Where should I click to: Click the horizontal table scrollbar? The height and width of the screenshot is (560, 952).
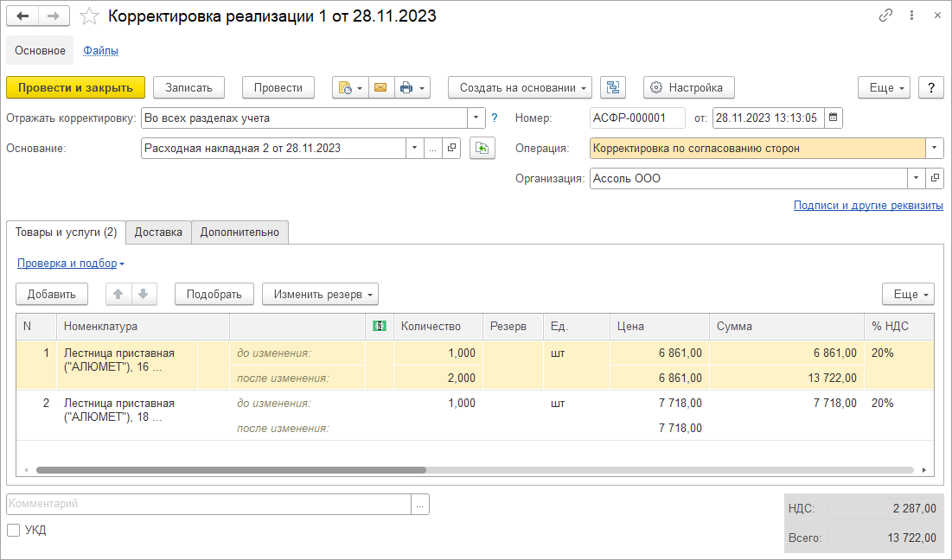point(231,470)
